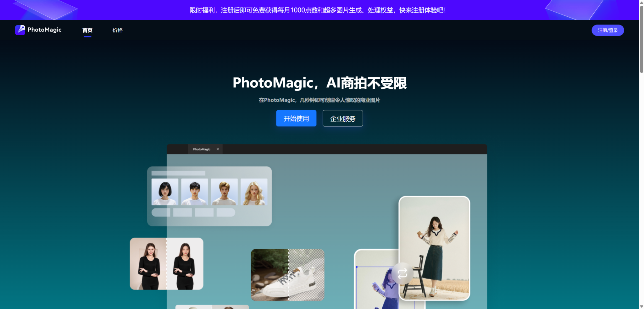Click the promotional banner text at top

[318, 10]
